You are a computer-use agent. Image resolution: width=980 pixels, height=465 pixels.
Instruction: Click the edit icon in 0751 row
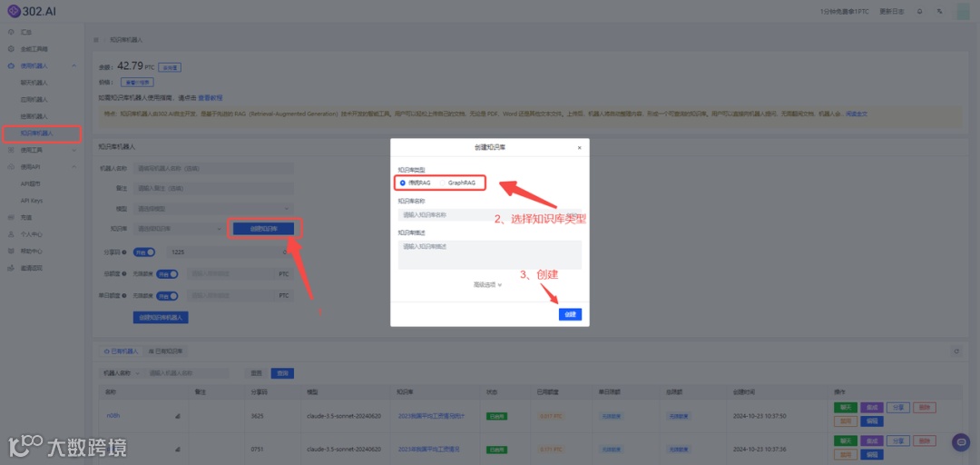coord(178,450)
